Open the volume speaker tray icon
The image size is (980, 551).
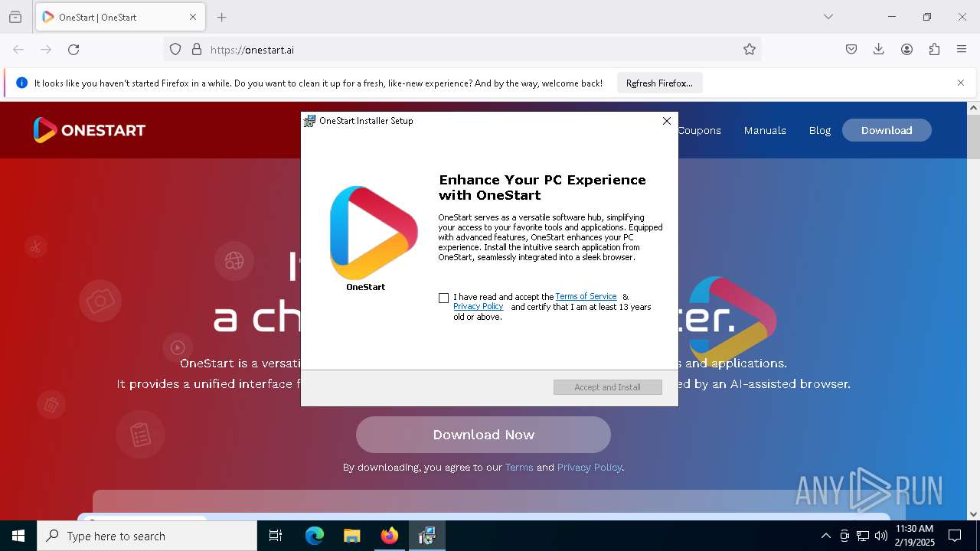coord(881,536)
